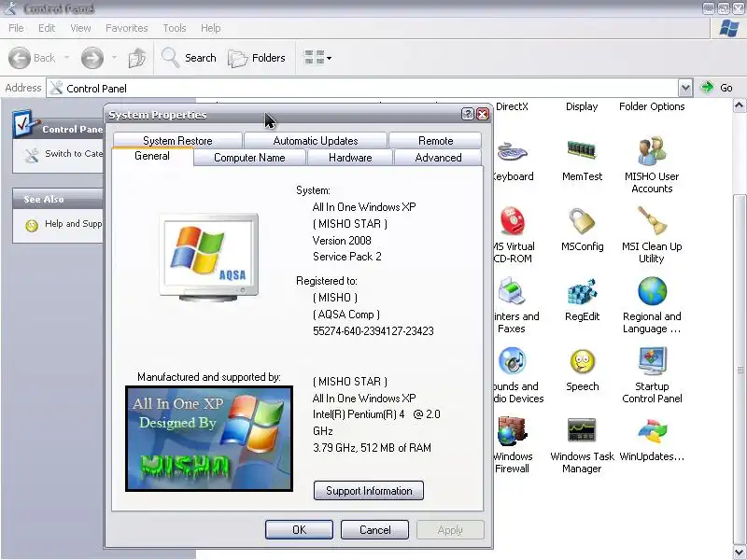Switch to the Remote tab

coord(435,141)
